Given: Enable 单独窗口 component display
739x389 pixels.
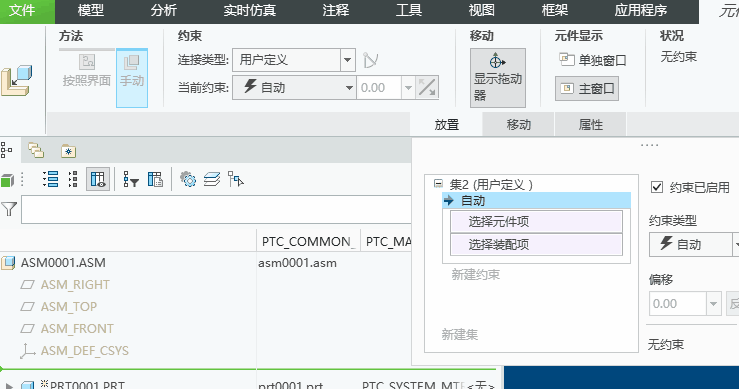Looking at the screenshot, I should point(592,60).
